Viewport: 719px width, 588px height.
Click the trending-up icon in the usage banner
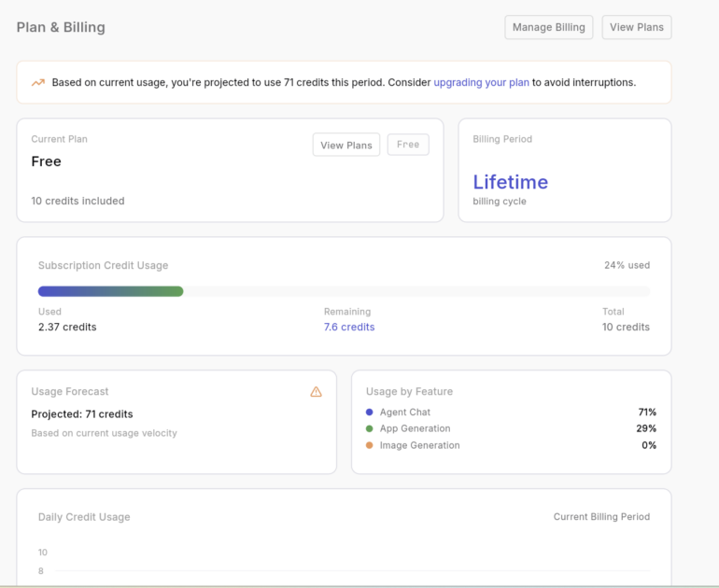point(38,82)
